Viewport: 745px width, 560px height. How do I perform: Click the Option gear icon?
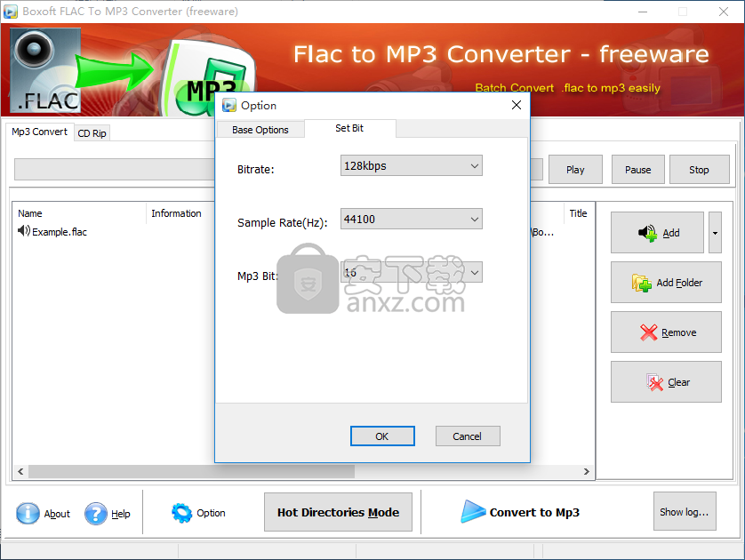point(181,513)
